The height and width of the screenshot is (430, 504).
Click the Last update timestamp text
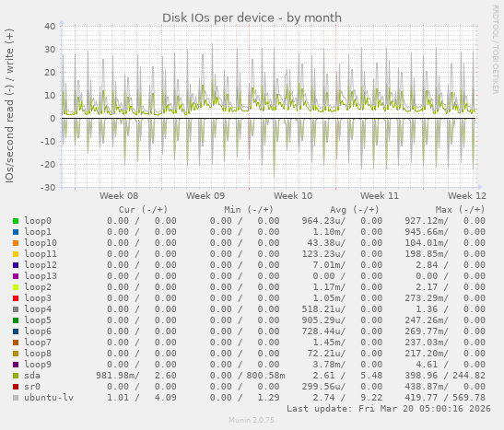389,409
